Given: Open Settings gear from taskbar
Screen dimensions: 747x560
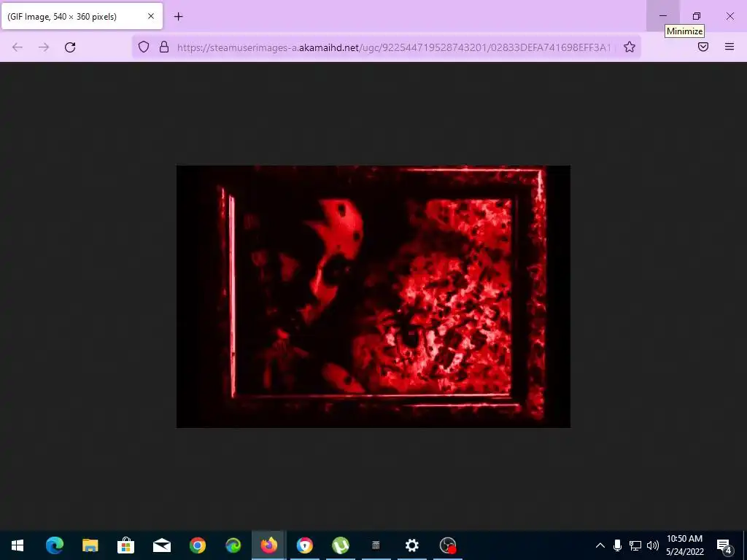Looking at the screenshot, I should tap(411, 545).
